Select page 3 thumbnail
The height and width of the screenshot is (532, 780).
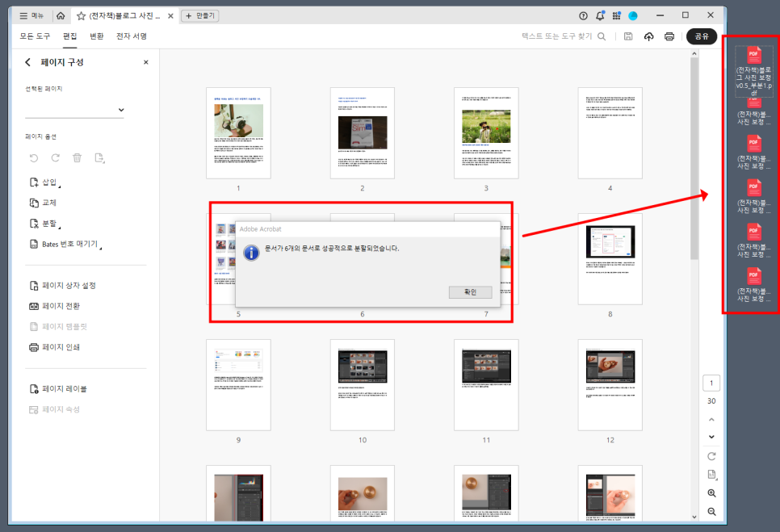point(486,133)
